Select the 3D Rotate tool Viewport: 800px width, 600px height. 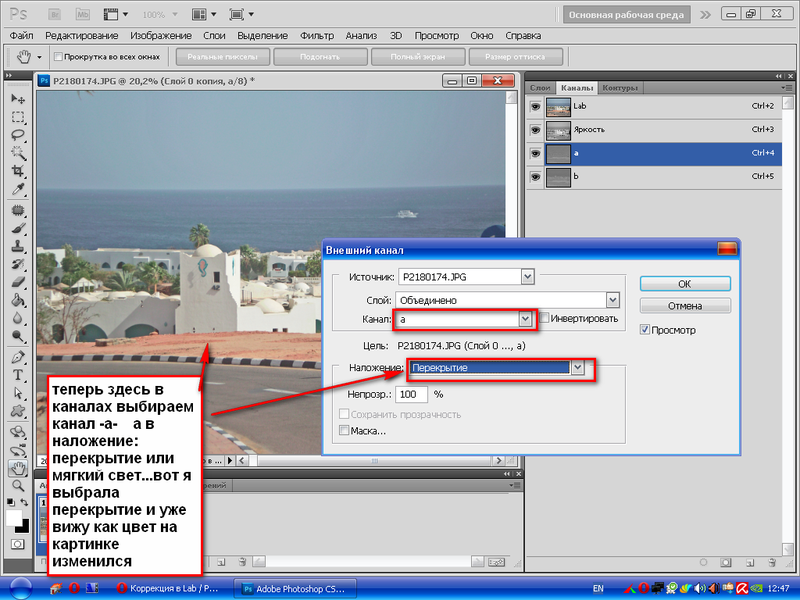tap(18, 432)
